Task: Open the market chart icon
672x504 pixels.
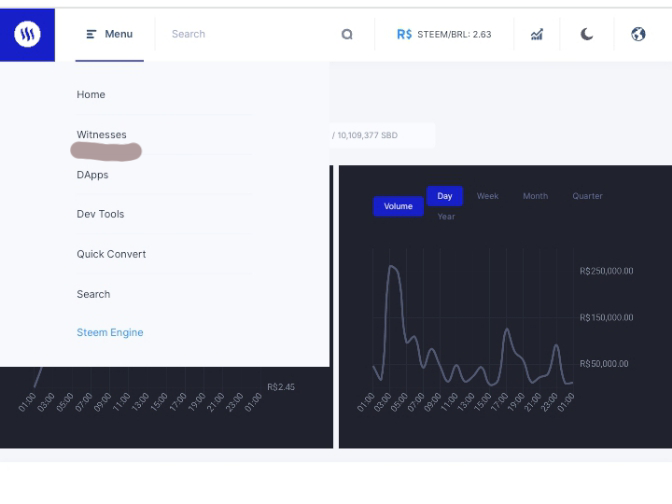Action: (537, 34)
